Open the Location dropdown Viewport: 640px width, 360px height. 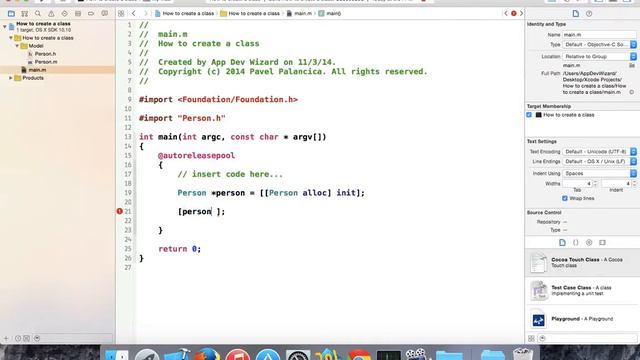(599, 56)
